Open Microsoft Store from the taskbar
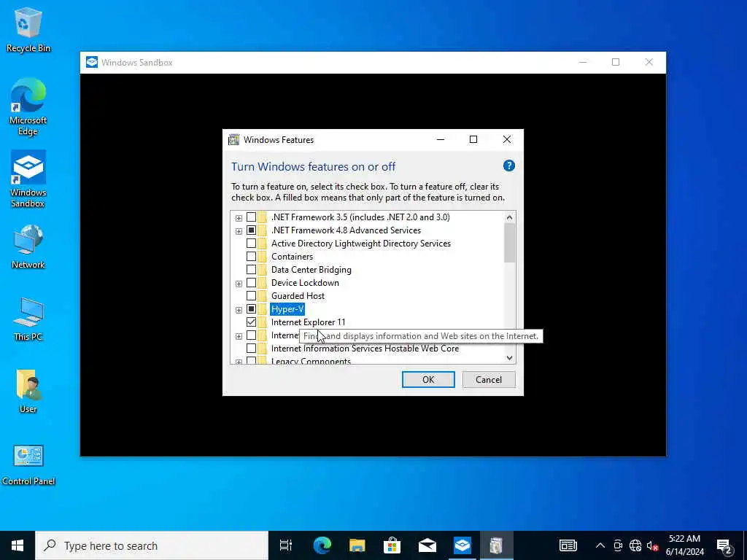Image resolution: width=747 pixels, height=560 pixels. (392, 545)
